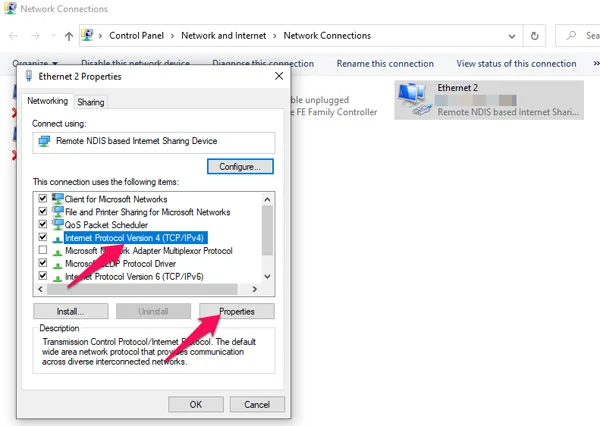Click QoS Packet Scheduler icon
Viewport: 600px width, 426px height.
[x=58, y=224]
